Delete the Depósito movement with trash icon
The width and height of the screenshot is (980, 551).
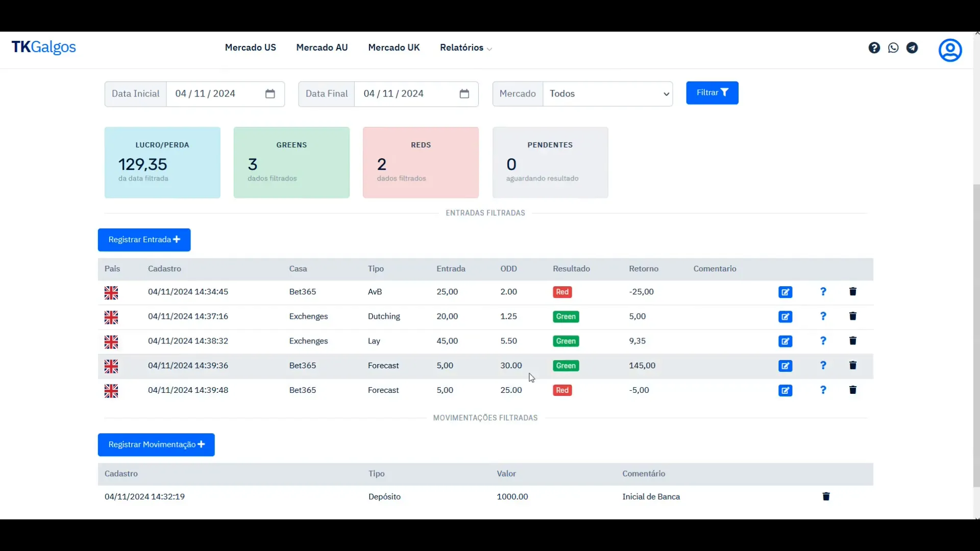pyautogui.click(x=826, y=496)
